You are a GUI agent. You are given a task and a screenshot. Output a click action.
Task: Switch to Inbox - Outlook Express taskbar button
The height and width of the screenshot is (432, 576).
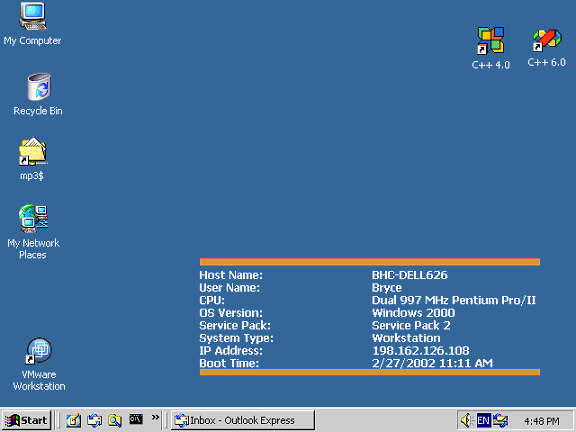[243, 420]
